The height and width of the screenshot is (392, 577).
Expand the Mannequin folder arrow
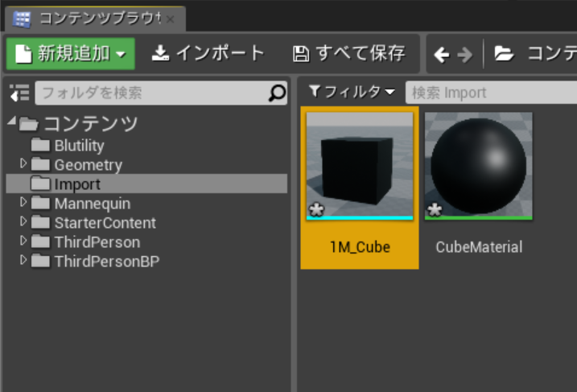[23, 202]
